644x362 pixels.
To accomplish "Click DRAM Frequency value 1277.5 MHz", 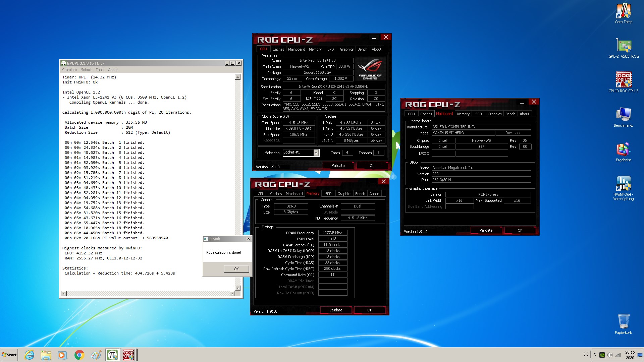I will pos(332,233).
